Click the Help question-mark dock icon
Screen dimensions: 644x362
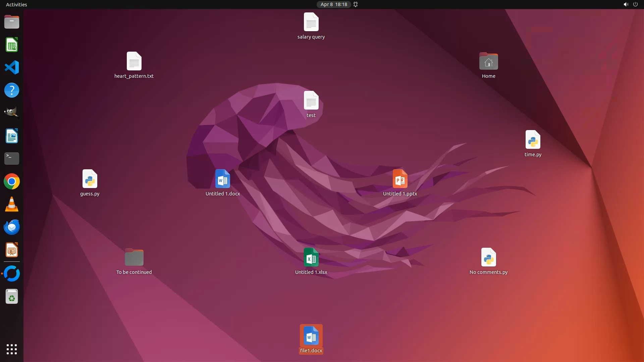click(x=12, y=90)
